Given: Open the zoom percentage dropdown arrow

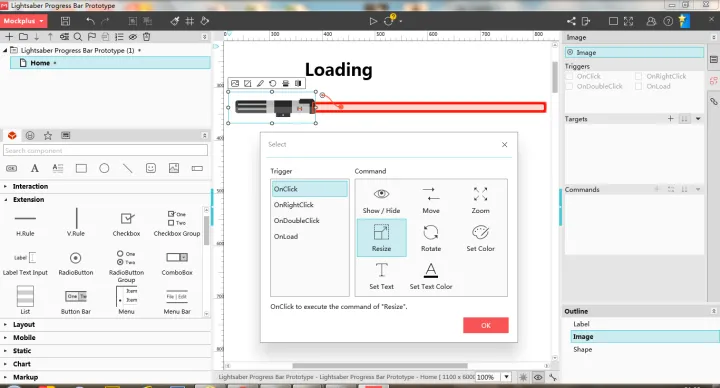Looking at the screenshot, I should (x=506, y=377).
